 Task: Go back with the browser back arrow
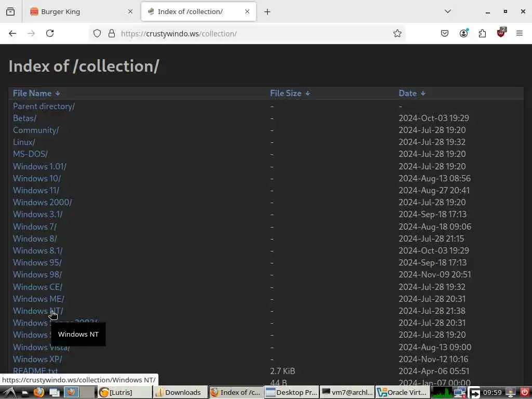pos(12,33)
